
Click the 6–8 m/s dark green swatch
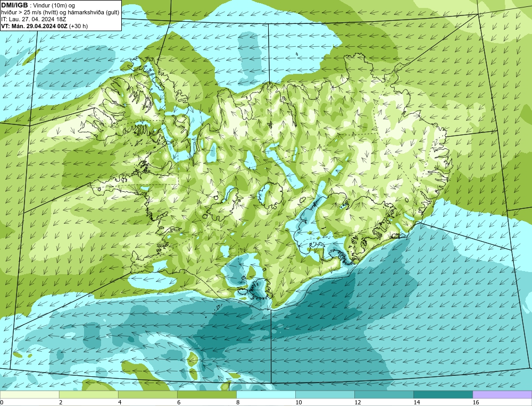[x=206, y=394]
